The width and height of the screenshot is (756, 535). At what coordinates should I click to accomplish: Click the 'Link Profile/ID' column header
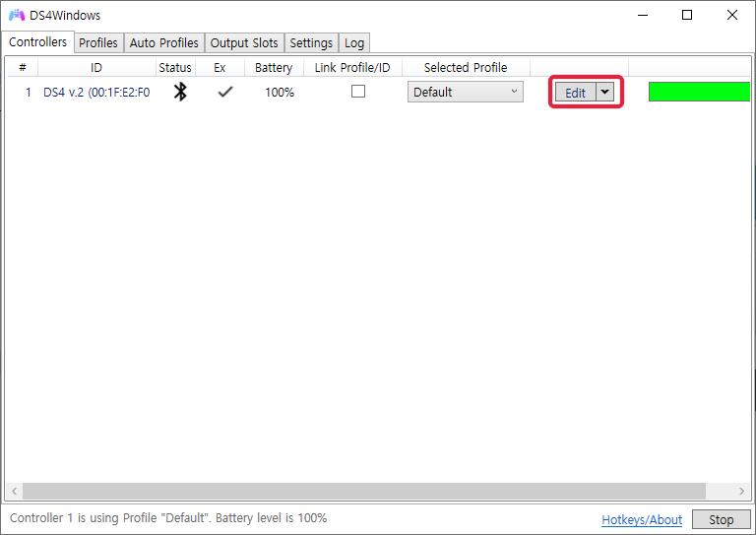[x=352, y=68]
